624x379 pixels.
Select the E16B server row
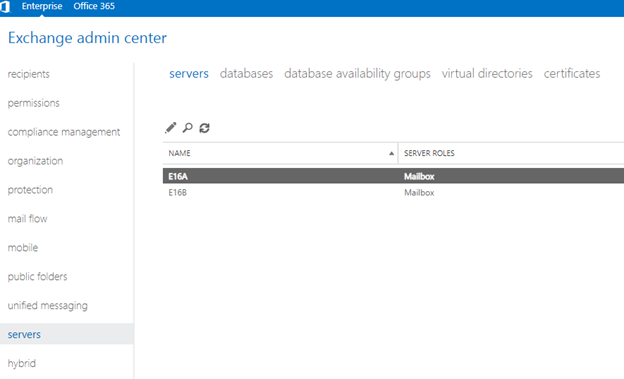(393, 193)
